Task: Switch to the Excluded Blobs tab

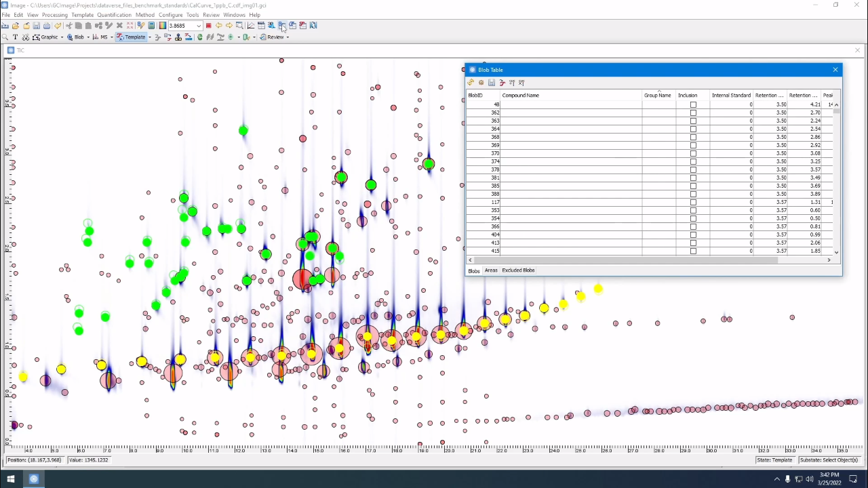Action: coord(518,270)
